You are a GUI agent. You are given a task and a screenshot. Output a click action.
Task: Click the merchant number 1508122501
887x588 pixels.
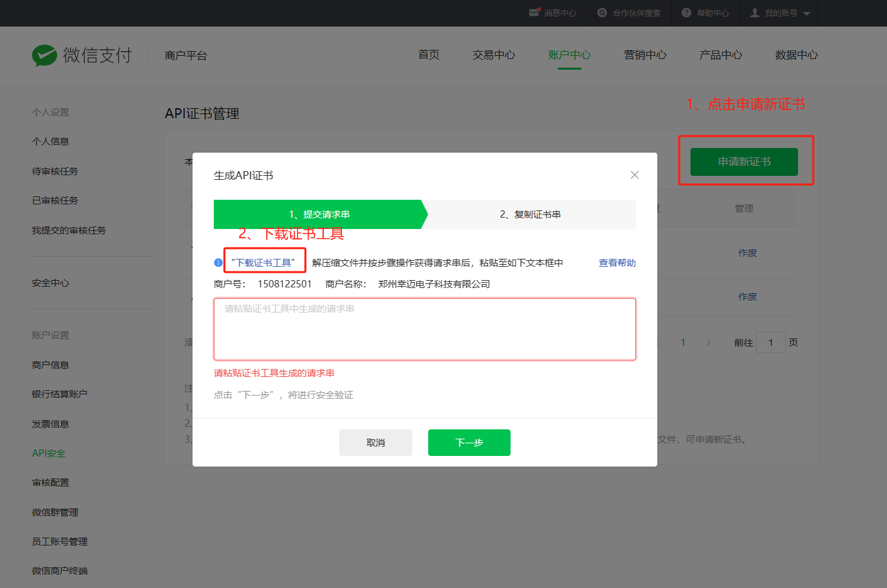tap(285, 284)
